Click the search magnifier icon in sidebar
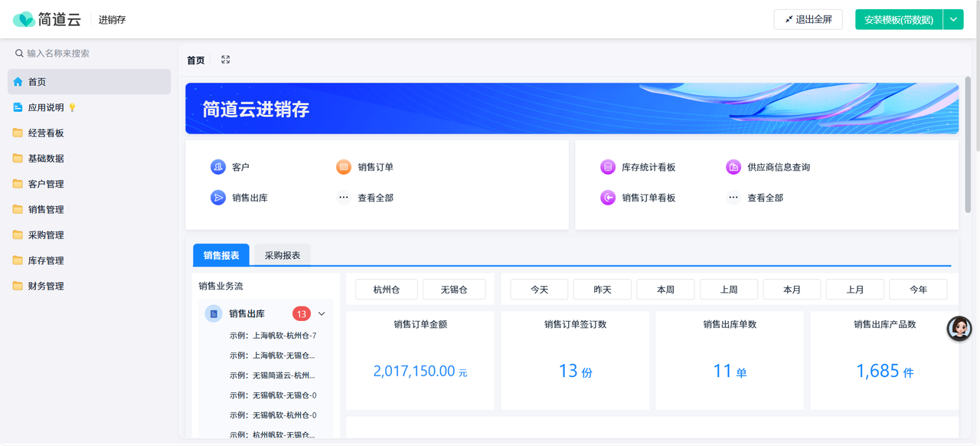The image size is (980, 446). [x=19, y=54]
